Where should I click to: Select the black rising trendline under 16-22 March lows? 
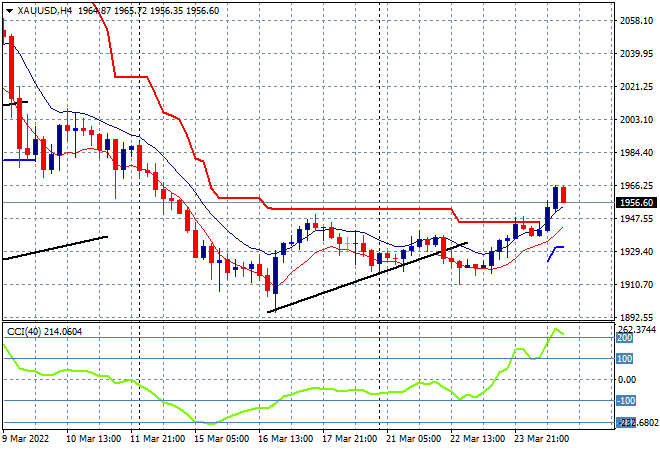pyautogui.click(x=367, y=277)
